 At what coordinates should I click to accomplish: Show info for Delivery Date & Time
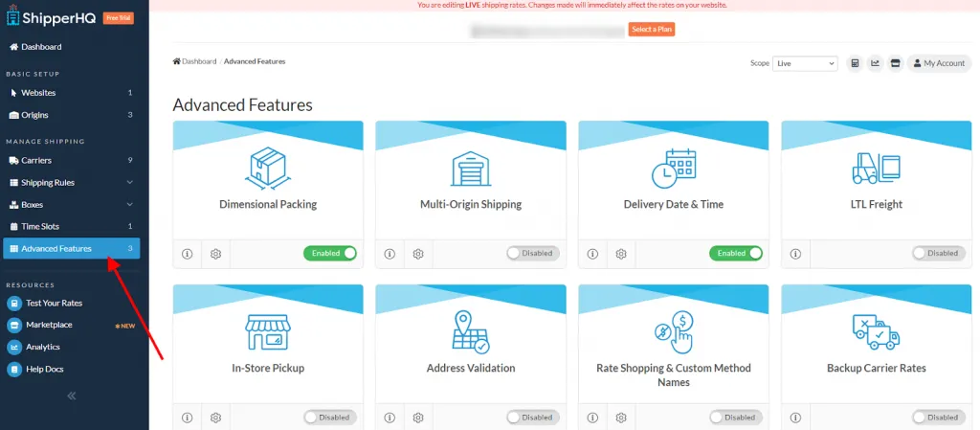pyautogui.click(x=592, y=254)
